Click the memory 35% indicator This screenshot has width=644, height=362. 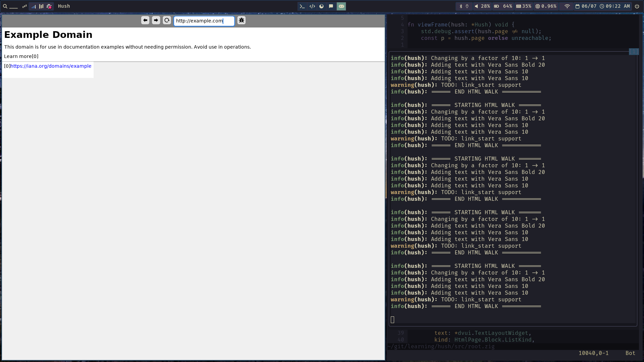pyautogui.click(x=524, y=6)
